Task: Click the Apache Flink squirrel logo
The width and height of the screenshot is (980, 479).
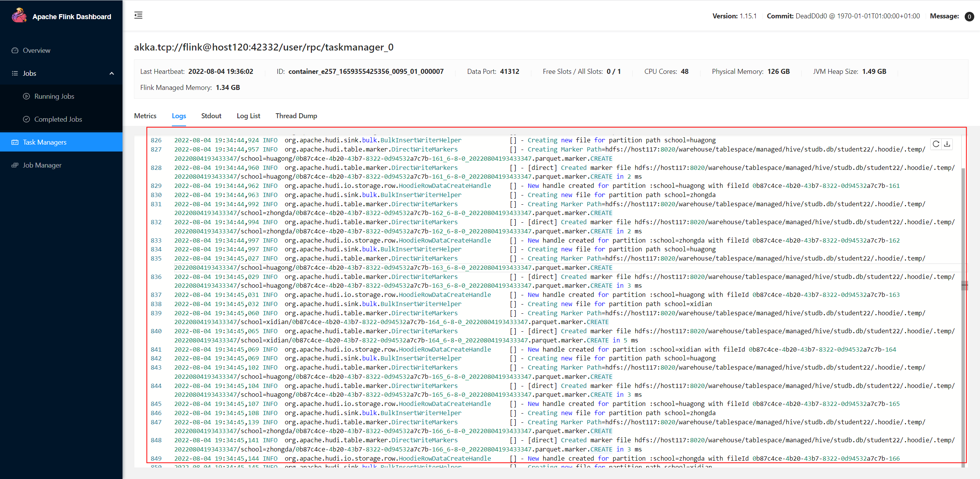Action: click(19, 16)
